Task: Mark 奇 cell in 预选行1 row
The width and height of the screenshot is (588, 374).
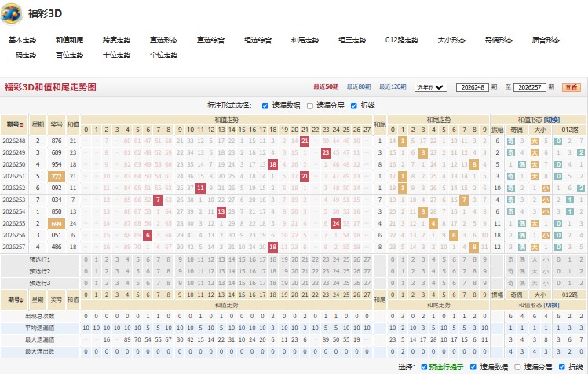Action: pos(511,259)
